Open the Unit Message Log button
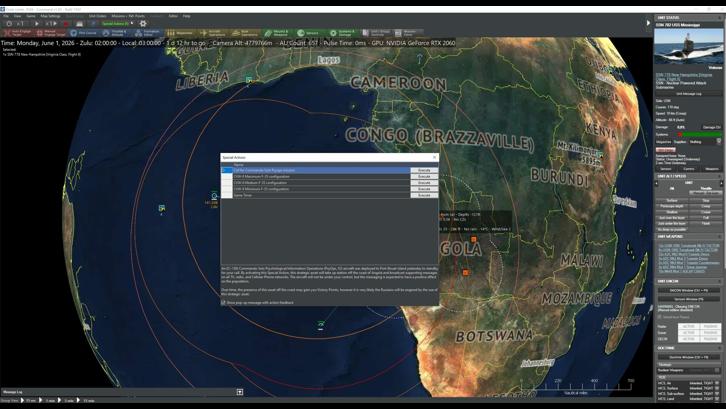Viewport: 726px width, 409px height. coord(688,94)
